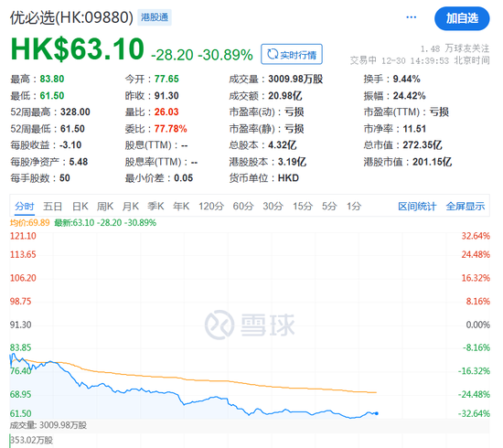This screenshot has height=448, width=503.
Task: Click the 最高 value 83.80
Action: pyautogui.click(x=52, y=79)
